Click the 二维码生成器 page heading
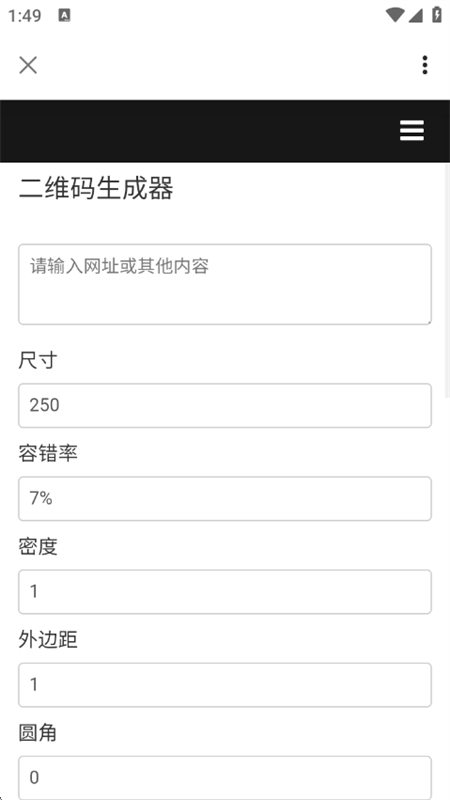The width and height of the screenshot is (450, 800). point(96,189)
